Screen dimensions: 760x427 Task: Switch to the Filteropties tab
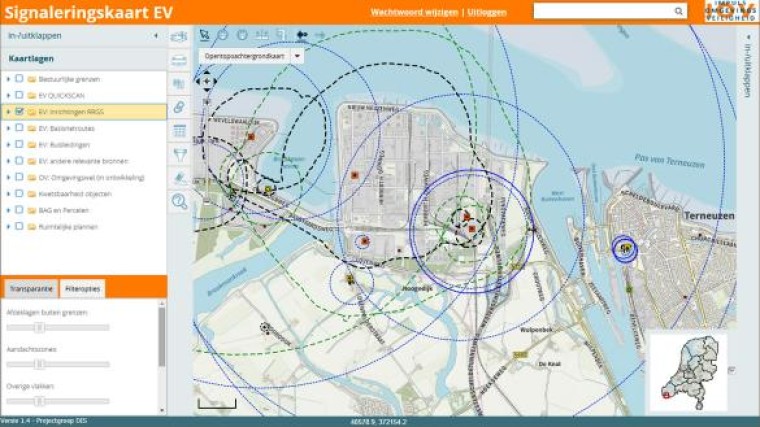point(81,288)
